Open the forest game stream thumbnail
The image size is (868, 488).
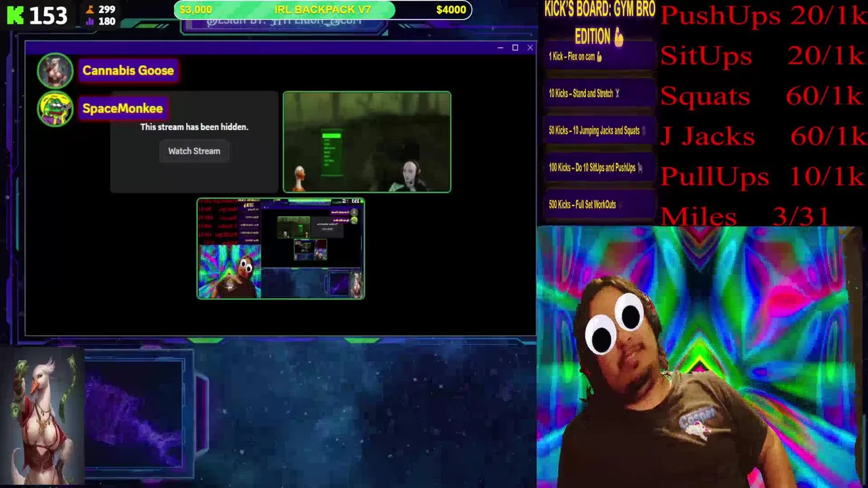click(367, 142)
